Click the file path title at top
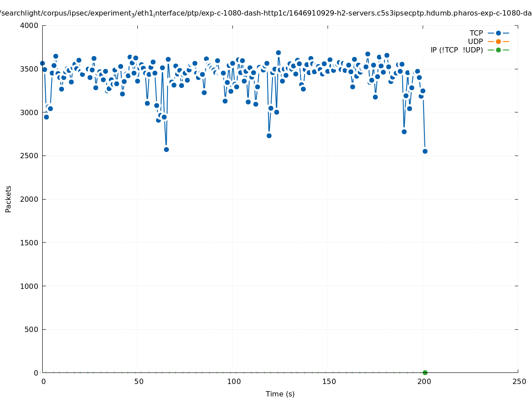This screenshot has width=532, height=400. (266, 13)
